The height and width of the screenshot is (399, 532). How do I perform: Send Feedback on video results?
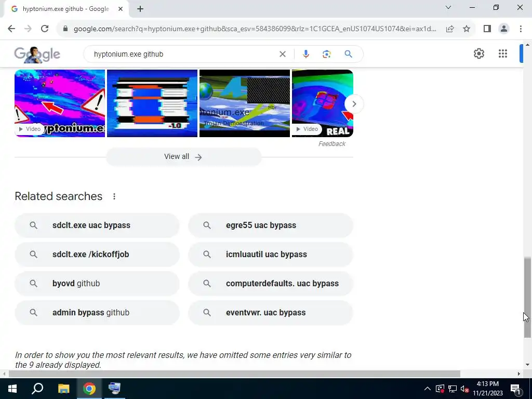pos(332,144)
